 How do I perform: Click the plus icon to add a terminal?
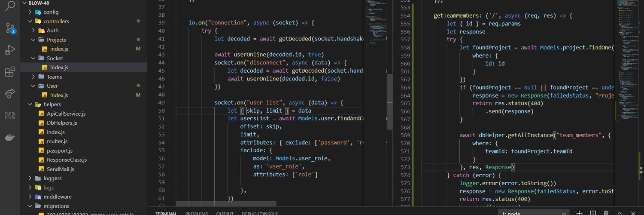click(x=579, y=213)
